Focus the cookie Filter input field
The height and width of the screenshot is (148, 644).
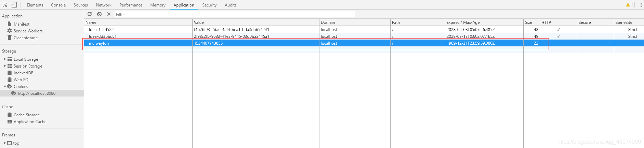point(235,14)
